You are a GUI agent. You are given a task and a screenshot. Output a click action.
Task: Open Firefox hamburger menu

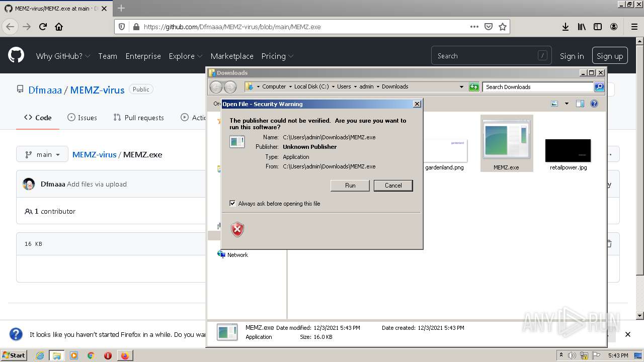point(634,27)
